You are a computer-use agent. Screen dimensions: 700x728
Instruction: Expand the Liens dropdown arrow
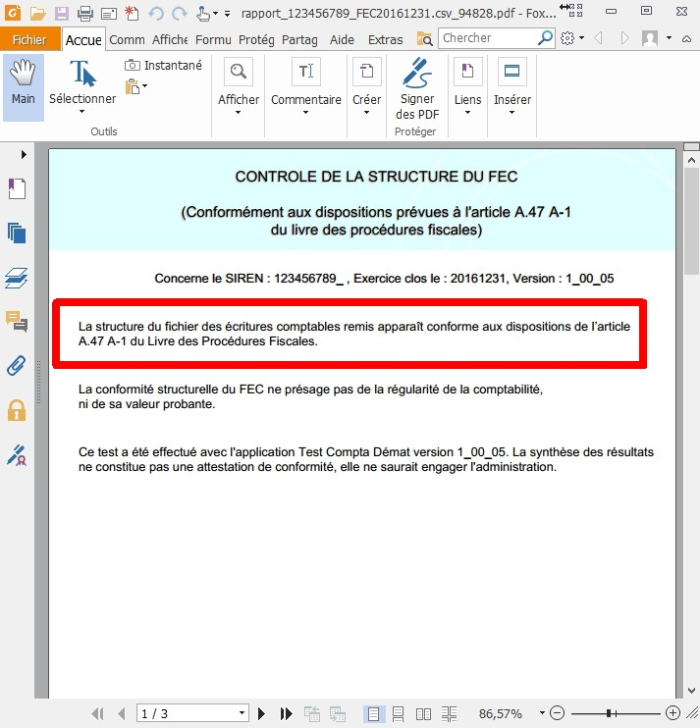coord(467,113)
